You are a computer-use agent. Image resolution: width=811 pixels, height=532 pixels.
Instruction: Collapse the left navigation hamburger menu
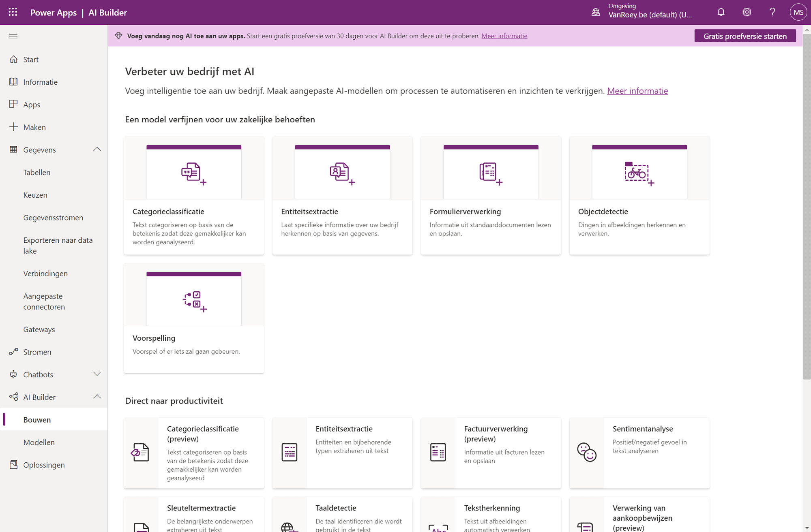(x=13, y=36)
